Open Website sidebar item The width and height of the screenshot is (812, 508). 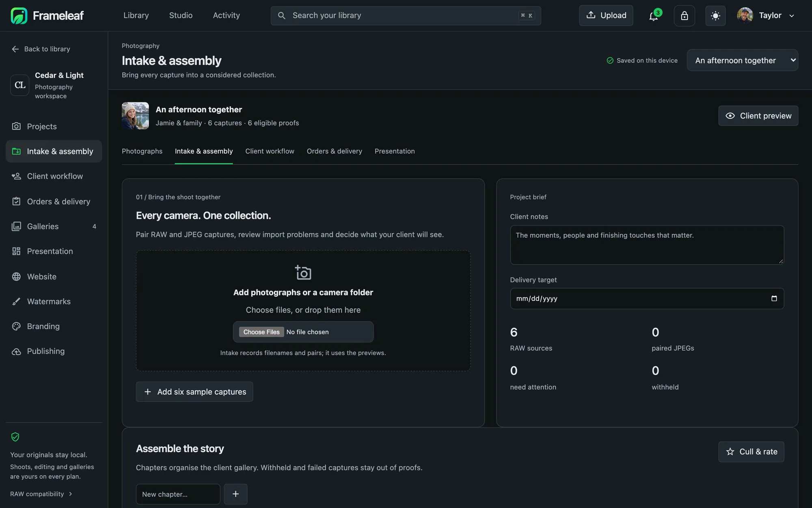pos(54,276)
